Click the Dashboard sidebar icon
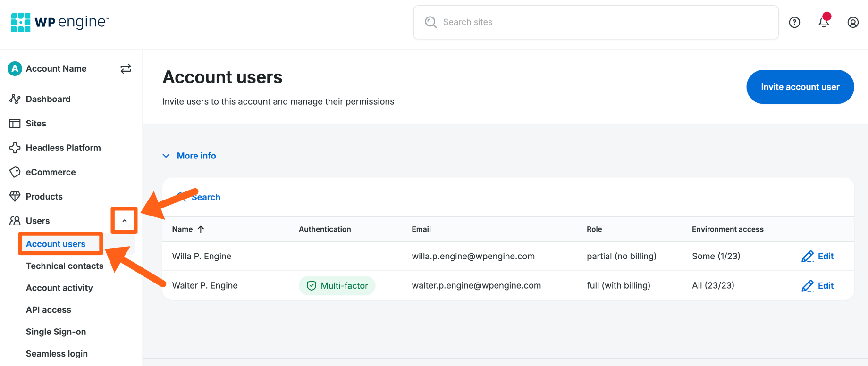This screenshot has width=868, height=366. 15,99
